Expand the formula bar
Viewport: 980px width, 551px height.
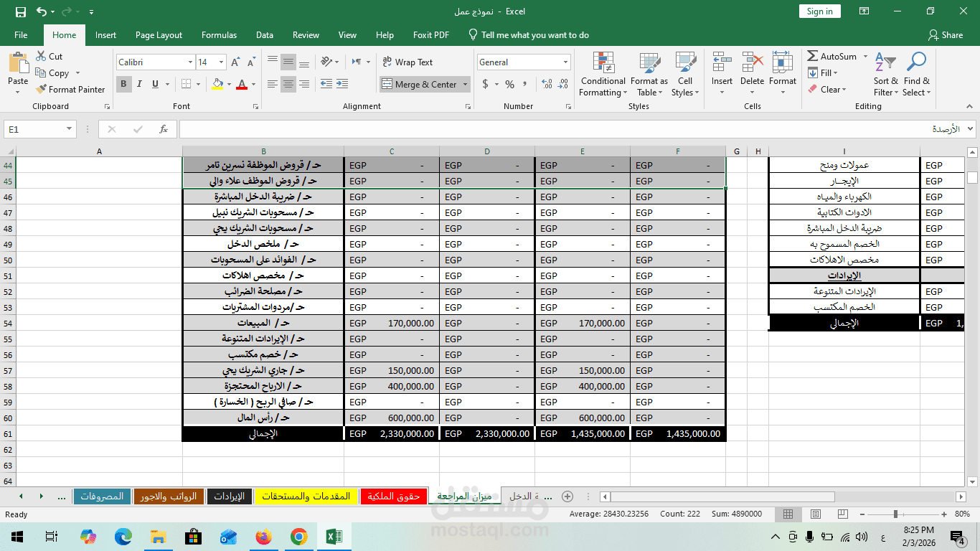971,129
